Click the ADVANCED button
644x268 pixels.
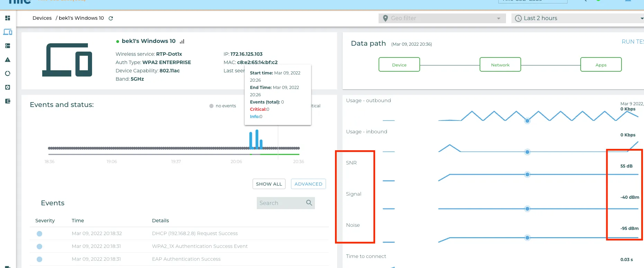pyautogui.click(x=308, y=184)
